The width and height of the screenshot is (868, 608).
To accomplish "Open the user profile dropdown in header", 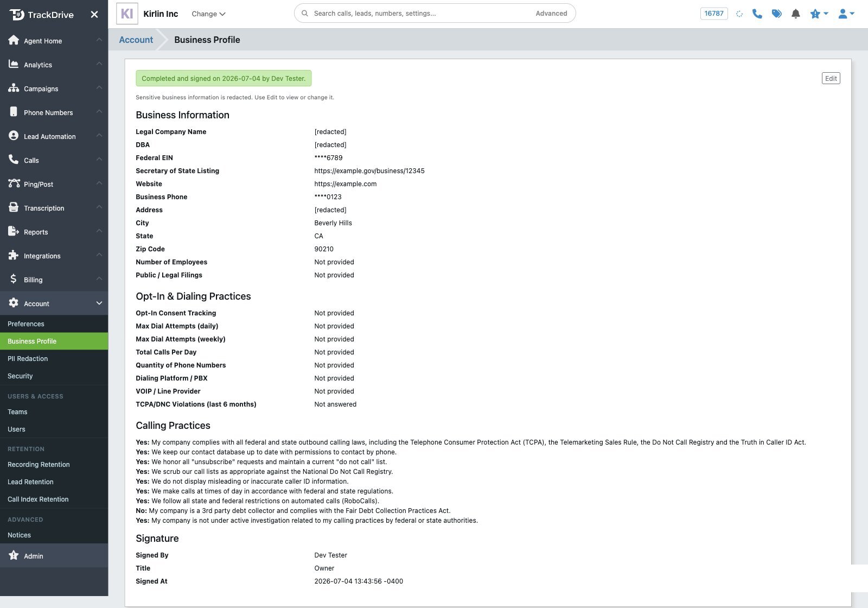I will click(846, 14).
